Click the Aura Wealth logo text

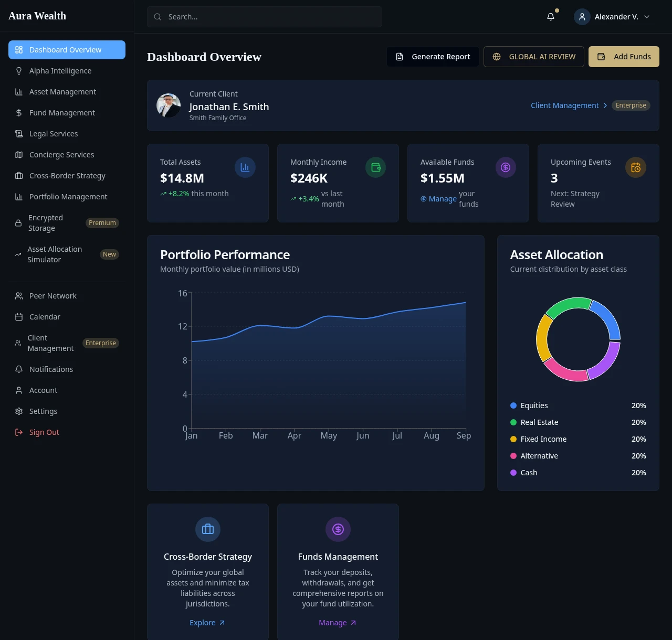point(37,16)
